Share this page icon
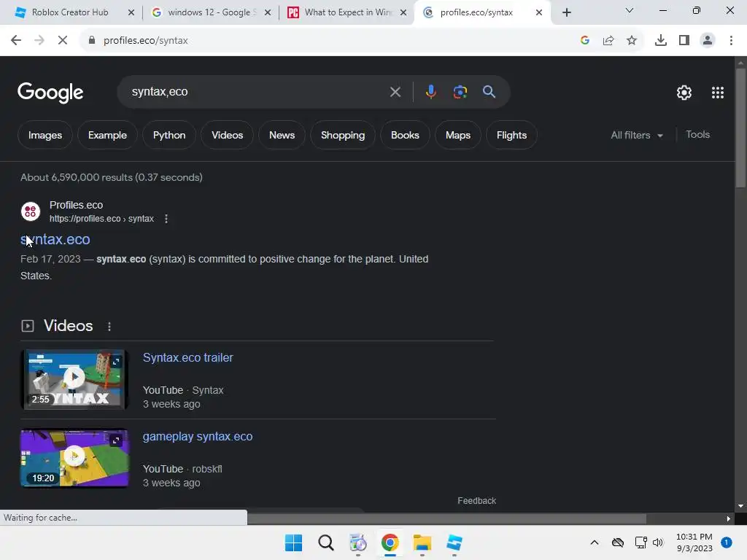 [608, 41]
